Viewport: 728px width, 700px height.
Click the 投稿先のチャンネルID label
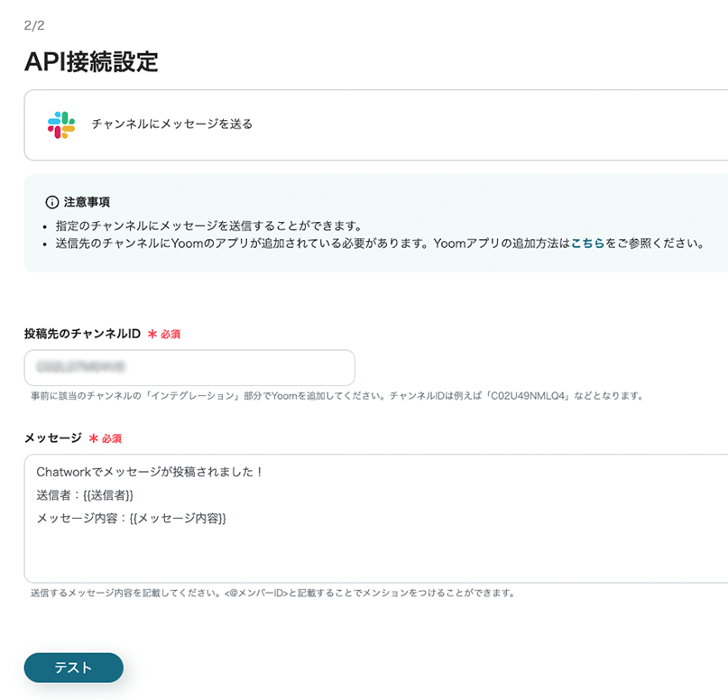pos(82,334)
